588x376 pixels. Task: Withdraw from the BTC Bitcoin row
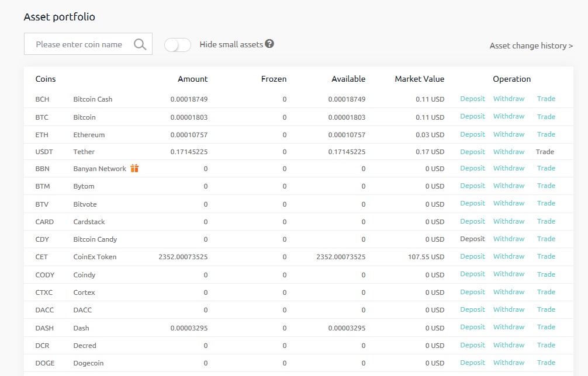[509, 116]
